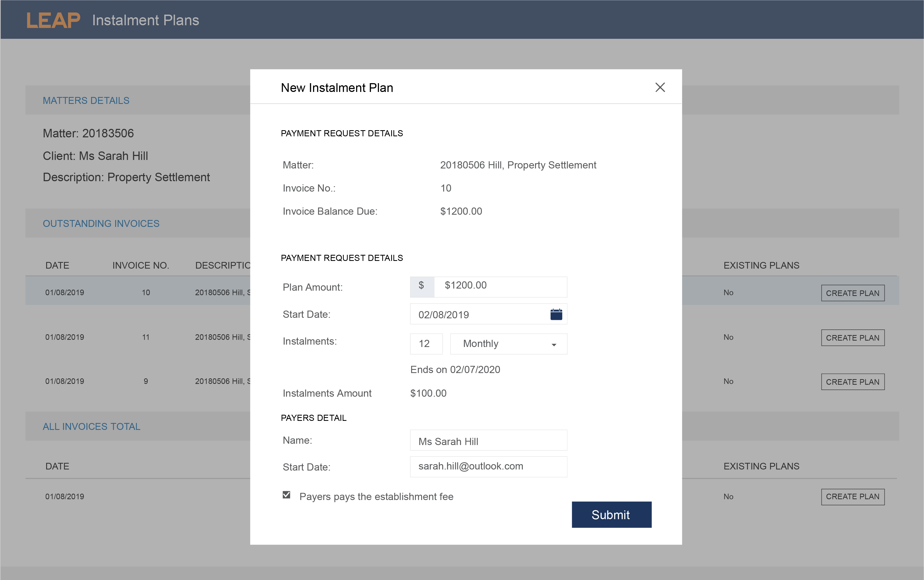Click Matter: 20183506 text
Image resolution: width=924 pixels, height=580 pixels.
[x=88, y=133]
